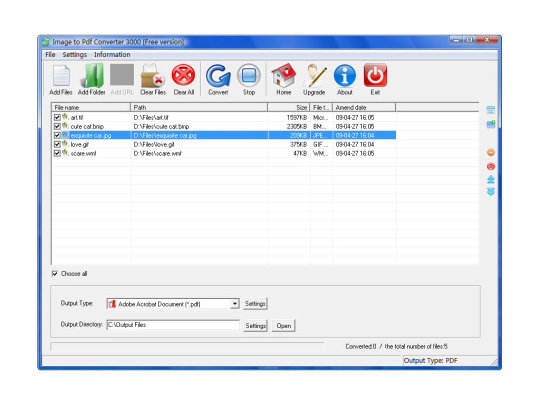Click the Add URL toolbar icon

pos(122,74)
